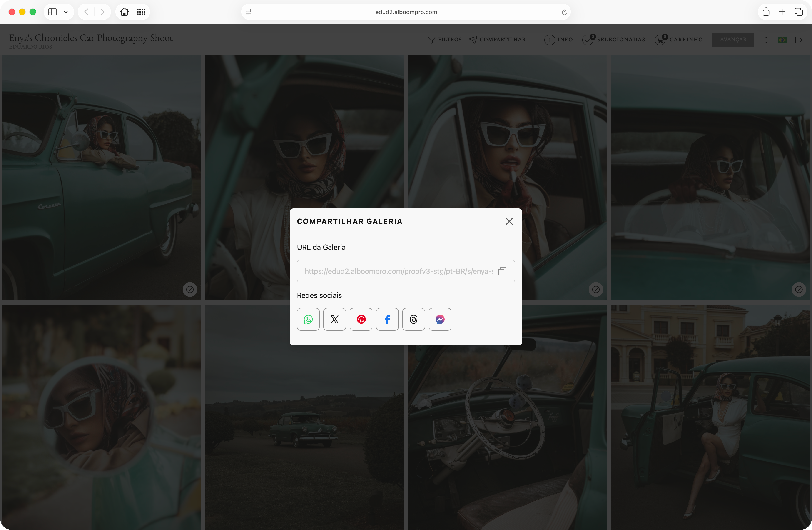The height and width of the screenshot is (530, 812).
Task: Open the page reader settings icon
Action: (x=248, y=12)
